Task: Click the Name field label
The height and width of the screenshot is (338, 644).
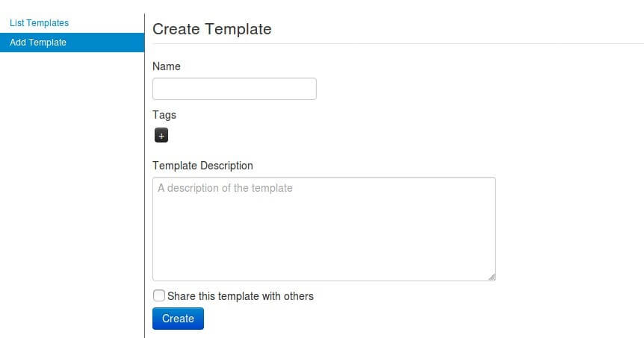Action: tap(167, 66)
